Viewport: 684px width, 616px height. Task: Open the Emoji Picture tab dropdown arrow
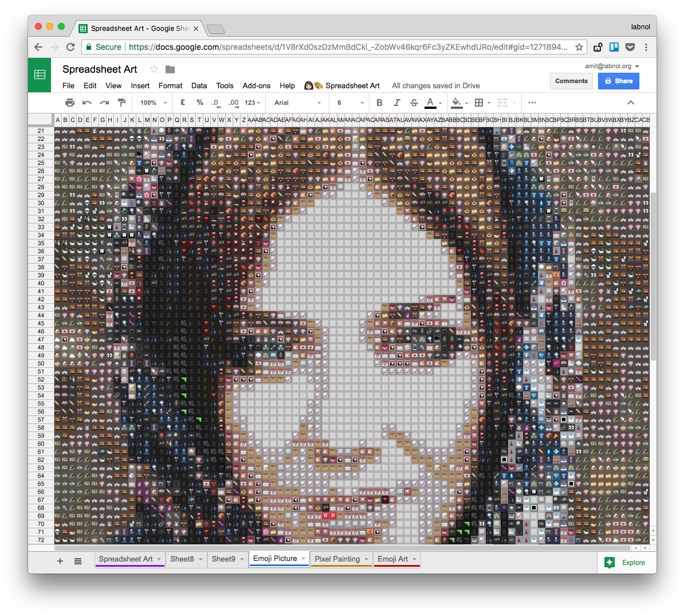(303, 559)
